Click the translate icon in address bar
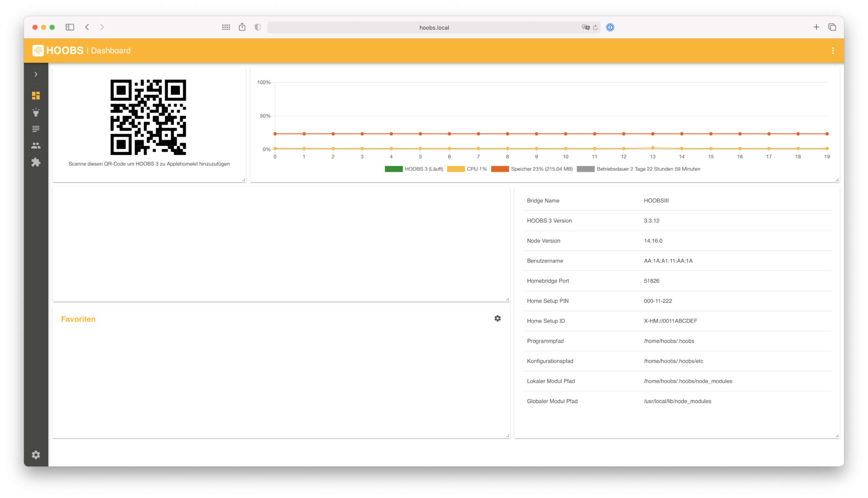Screen dimensions: 868x498 [x=586, y=27]
